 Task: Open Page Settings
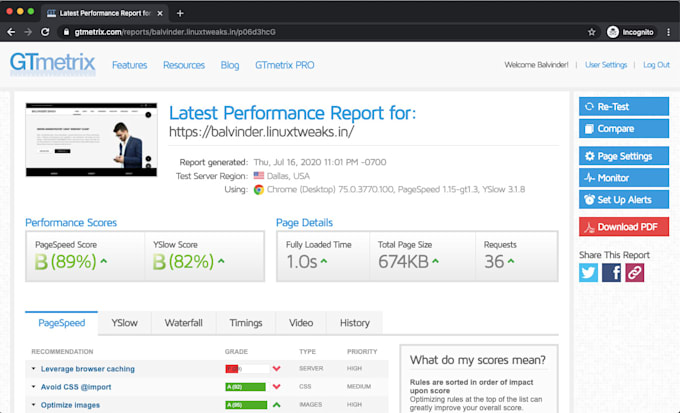624,156
